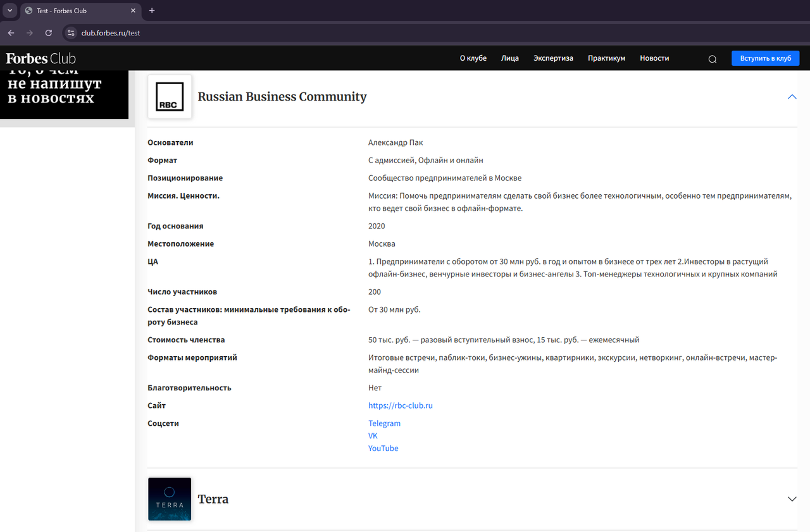Click the Форматы мероприятий label

click(192, 357)
